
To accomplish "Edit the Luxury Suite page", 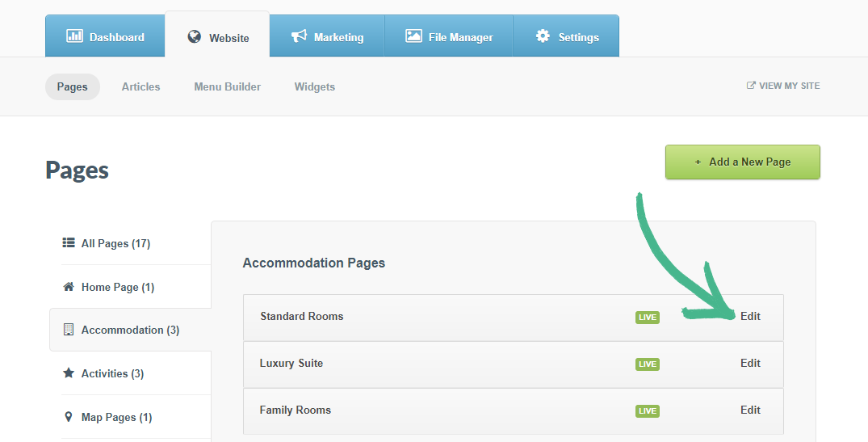I will 750,364.
